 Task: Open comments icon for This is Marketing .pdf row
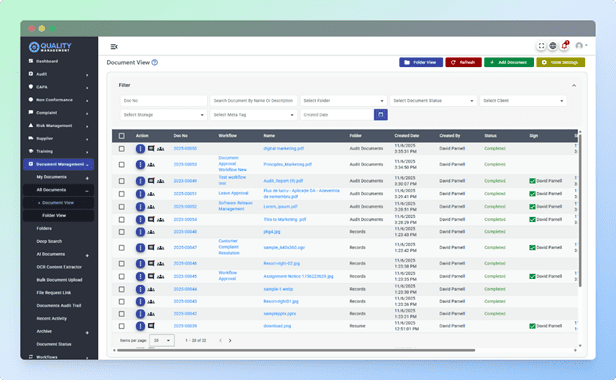(151, 219)
